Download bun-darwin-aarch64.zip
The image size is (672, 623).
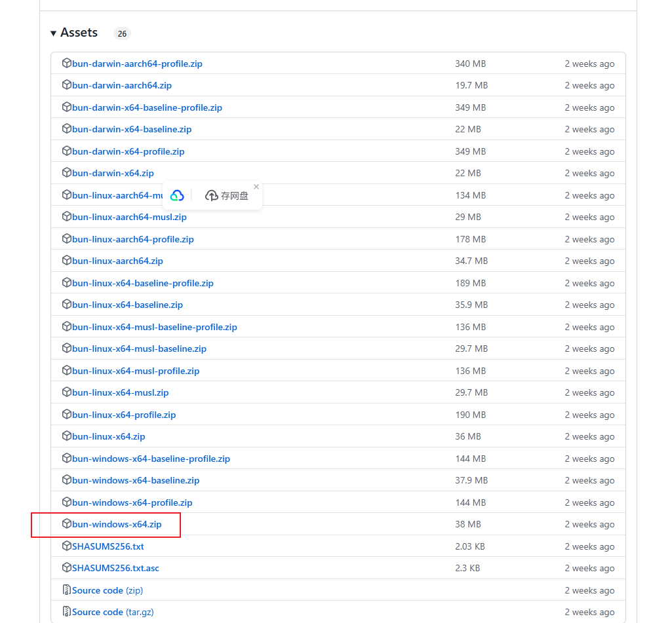(122, 86)
